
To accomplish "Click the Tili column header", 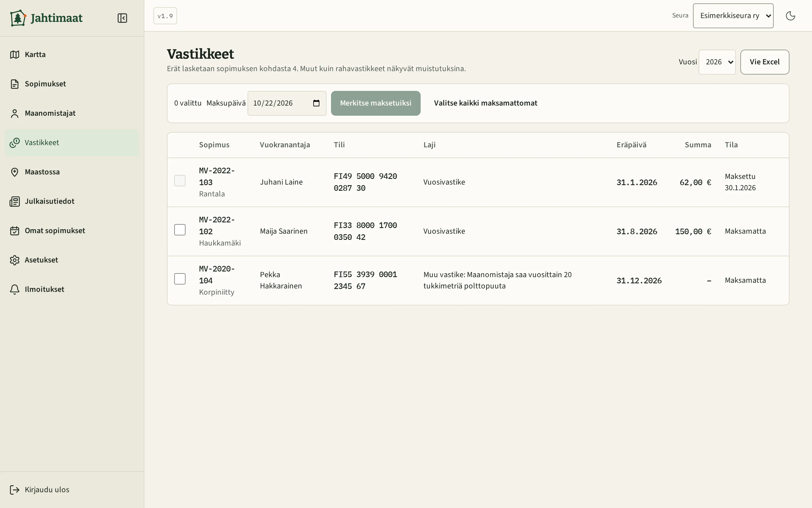I will [x=339, y=145].
